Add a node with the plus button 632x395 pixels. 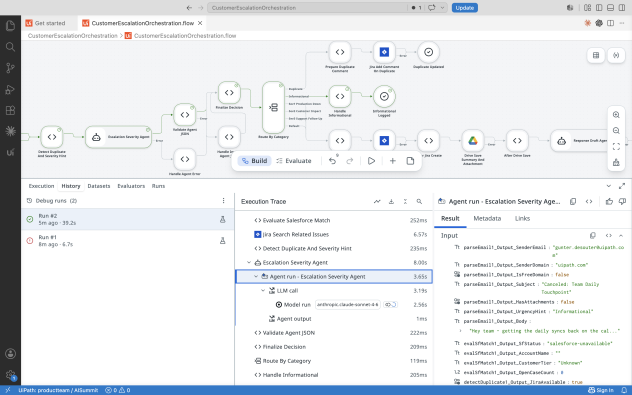pyautogui.click(x=393, y=161)
